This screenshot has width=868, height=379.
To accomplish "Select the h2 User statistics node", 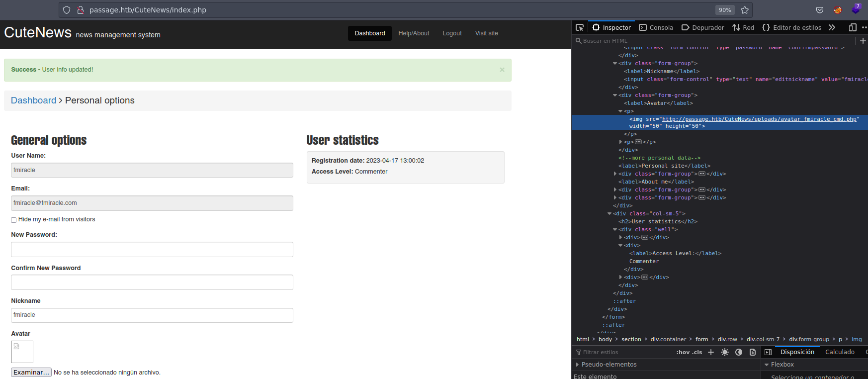I will [x=658, y=222].
